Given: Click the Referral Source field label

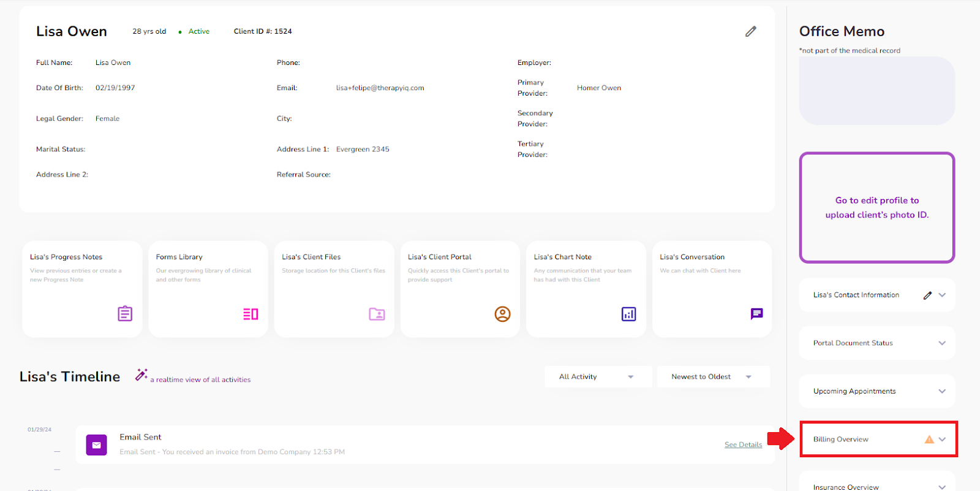Looking at the screenshot, I should point(303,175).
